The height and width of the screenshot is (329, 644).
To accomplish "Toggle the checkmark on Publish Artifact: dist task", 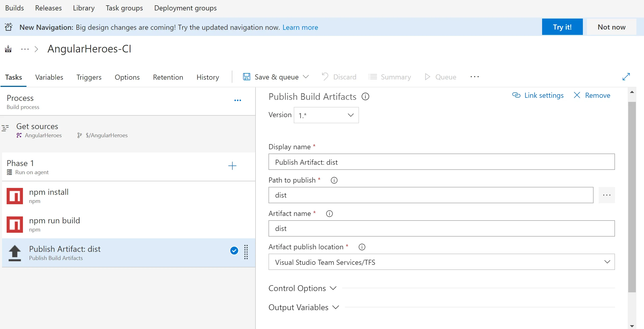I will click(x=234, y=251).
